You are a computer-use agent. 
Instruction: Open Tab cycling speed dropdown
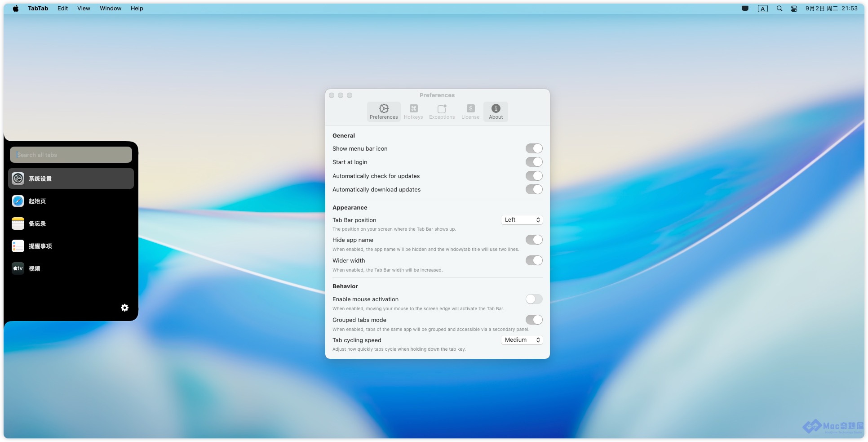click(522, 340)
